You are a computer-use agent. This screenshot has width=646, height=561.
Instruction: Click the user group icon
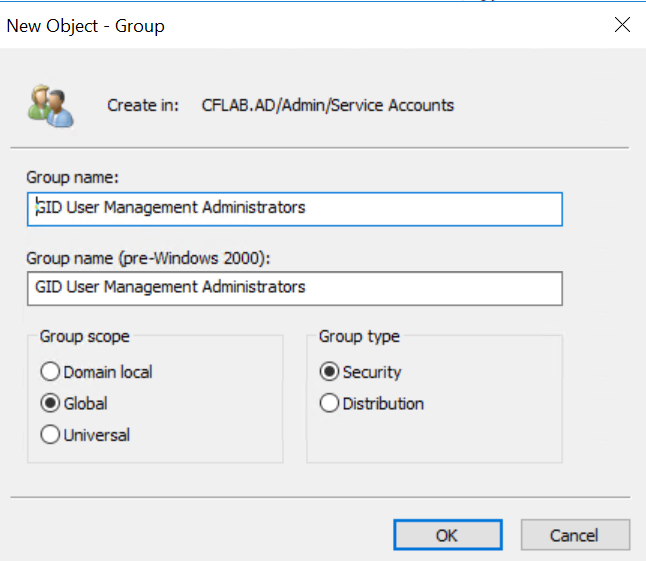(52, 106)
